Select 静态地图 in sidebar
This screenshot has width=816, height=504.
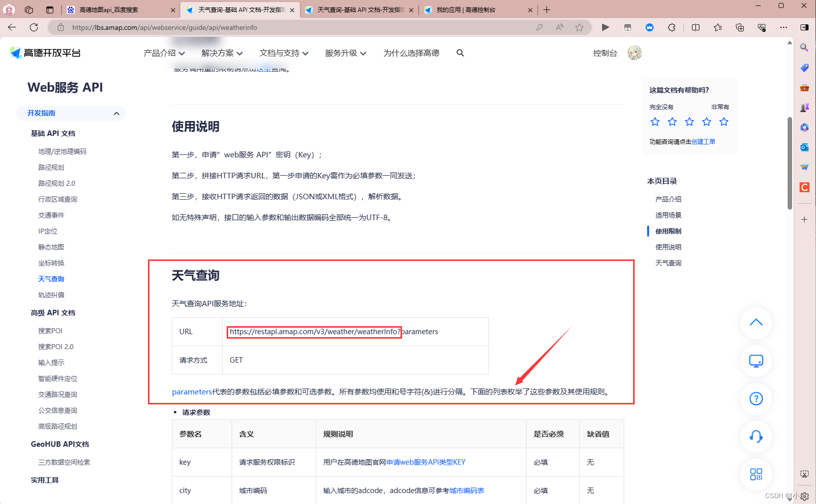(x=51, y=247)
